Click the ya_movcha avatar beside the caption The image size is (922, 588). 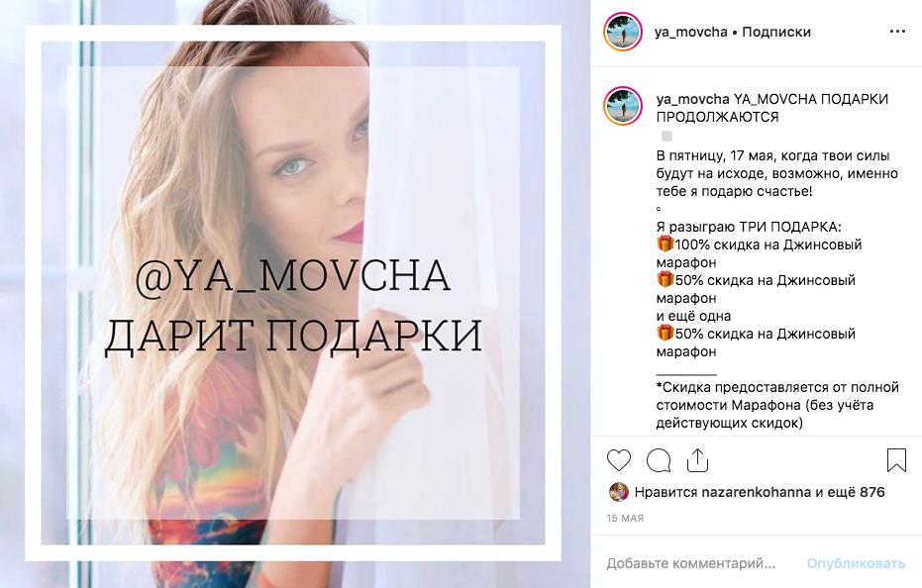click(x=623, y=107)
